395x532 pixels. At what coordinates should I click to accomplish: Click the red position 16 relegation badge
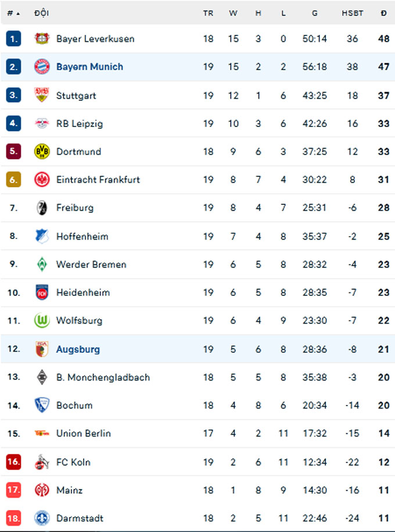pos(13,462)
